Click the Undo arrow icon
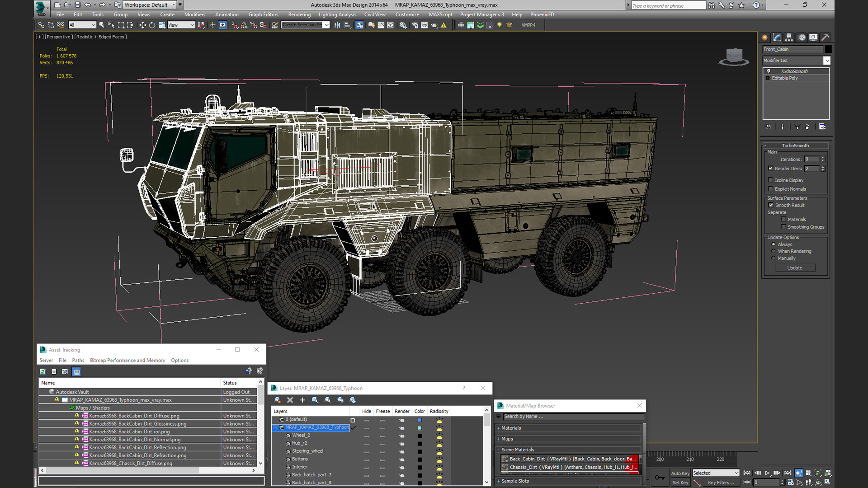Screen dimensions: 868x488 (x=88, y=5)
